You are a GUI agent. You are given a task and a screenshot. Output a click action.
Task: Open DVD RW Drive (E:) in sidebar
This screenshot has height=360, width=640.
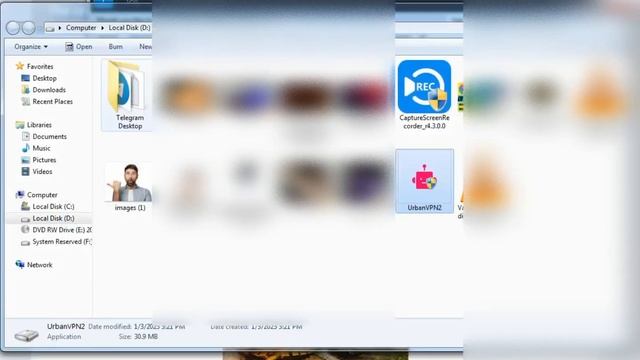[x=62, y=230]
